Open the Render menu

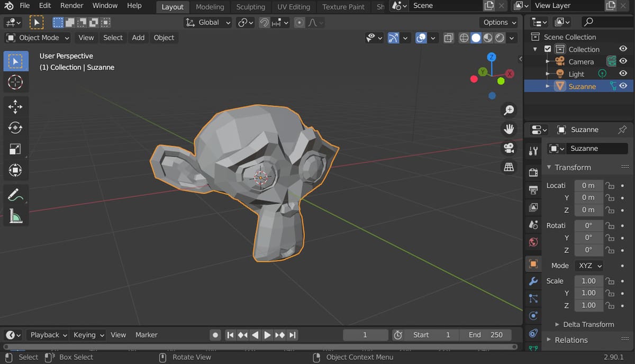tap(71, 6)
